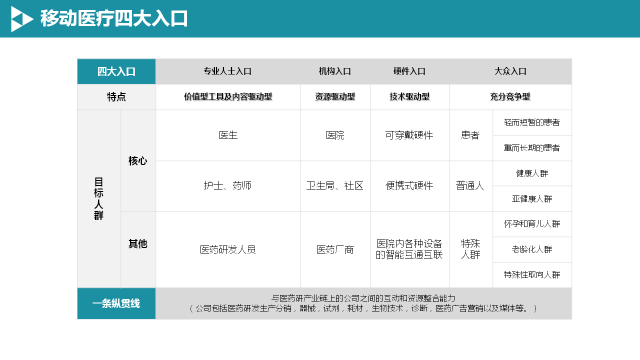The height and width of the screenshot is (360, 640).
Task: Click the 特殊性取向人群 cell
Action: point(532,275)
